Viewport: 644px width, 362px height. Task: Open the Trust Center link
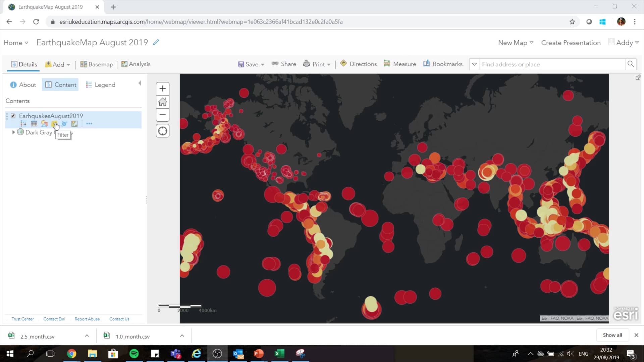pyautogui.click(x=22, y=319)
